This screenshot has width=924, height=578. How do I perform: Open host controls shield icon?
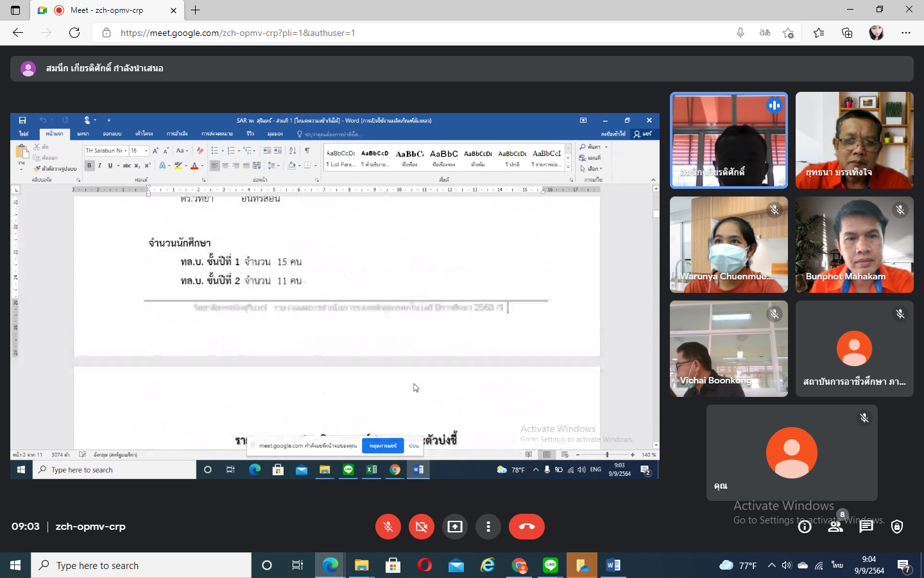pos(897,527)
